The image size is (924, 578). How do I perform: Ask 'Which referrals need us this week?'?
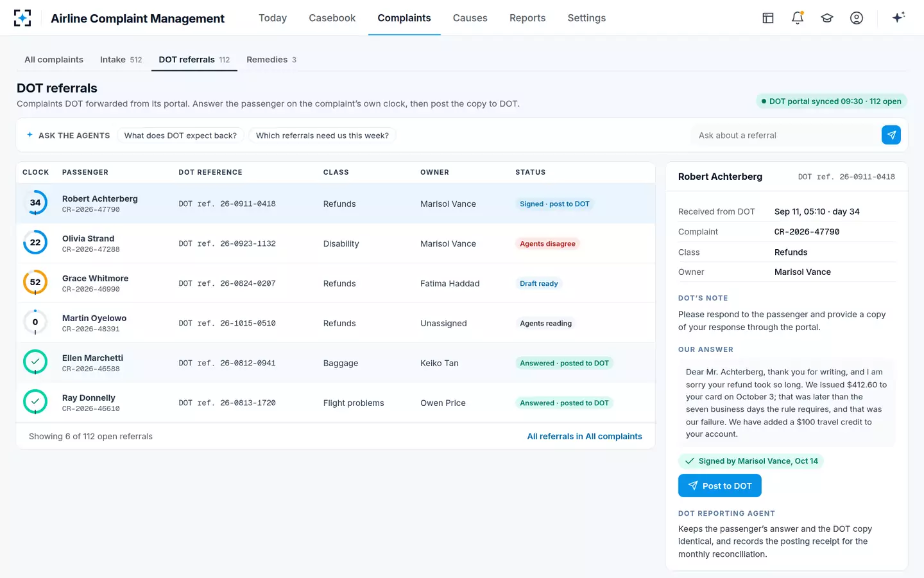[322, 136]
